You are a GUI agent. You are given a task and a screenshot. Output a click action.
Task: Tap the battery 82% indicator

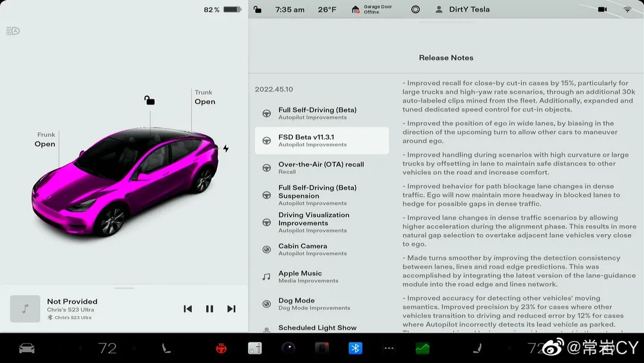click(x=222, y=10)
